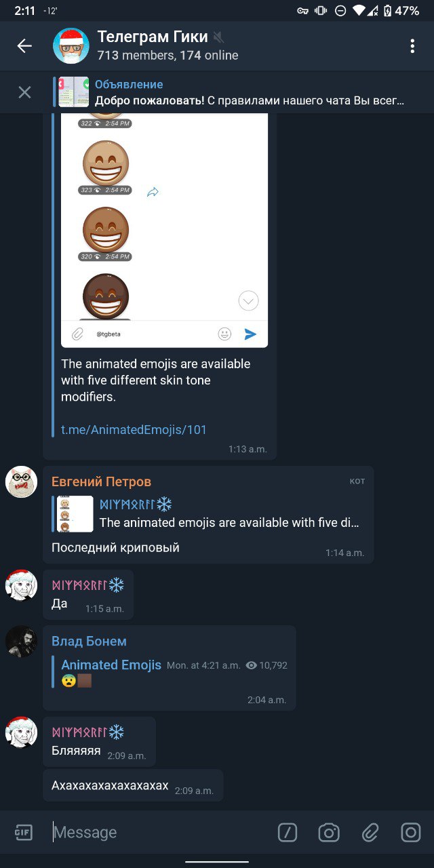
Task: Tap the round video message icon
Action: (411, 832)
